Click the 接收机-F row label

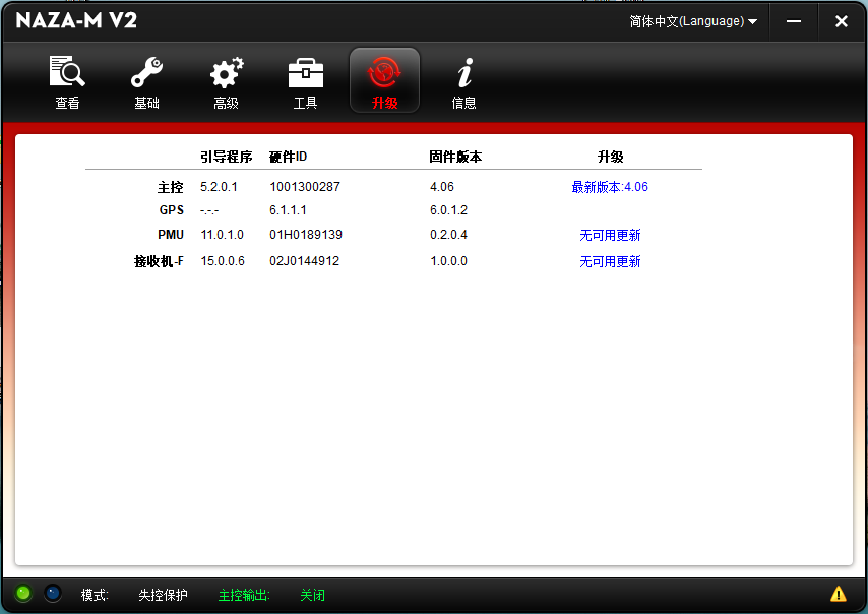pos(159,261)
